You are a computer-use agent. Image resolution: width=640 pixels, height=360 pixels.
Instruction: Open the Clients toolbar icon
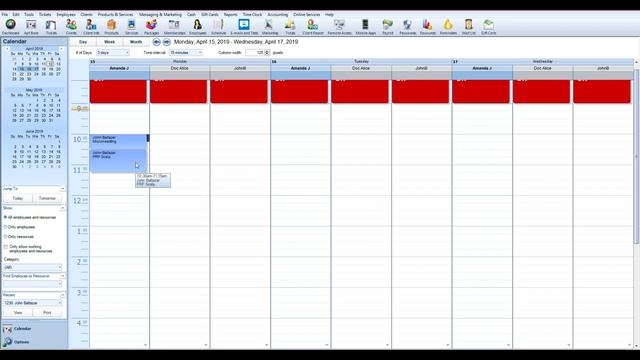coord(71,27)
